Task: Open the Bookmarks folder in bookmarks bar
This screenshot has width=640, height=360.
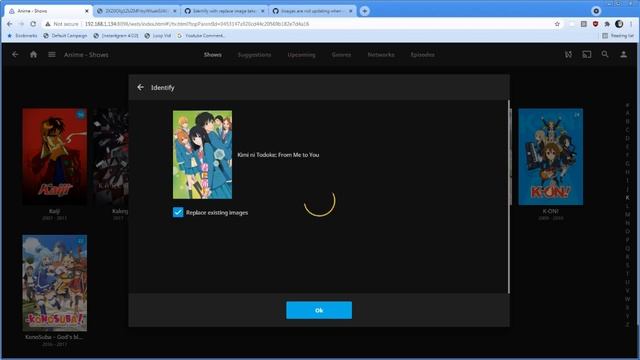Action: tap(22, 36)
